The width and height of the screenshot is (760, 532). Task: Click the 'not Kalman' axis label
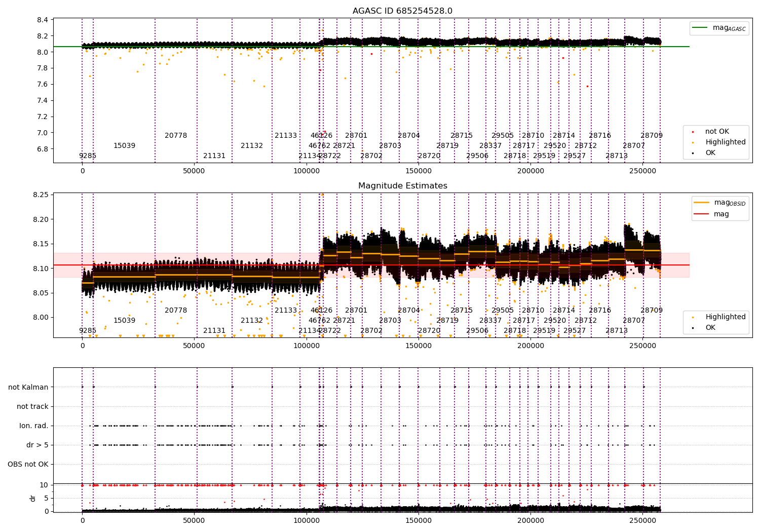28,387
